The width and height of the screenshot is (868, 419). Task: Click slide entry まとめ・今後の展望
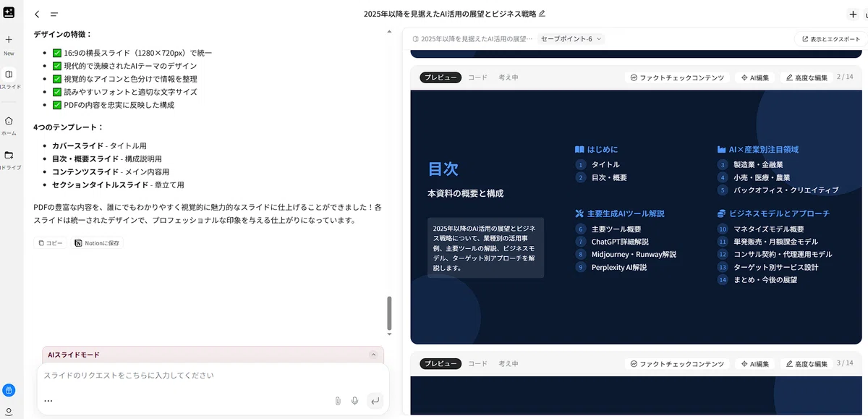(765, 279)
